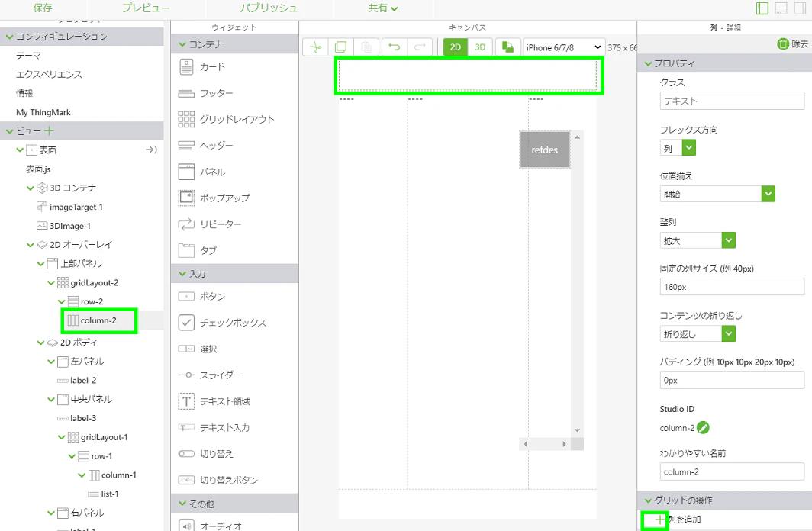Select list-1 in the tree
812x531 pixels.
110,494
